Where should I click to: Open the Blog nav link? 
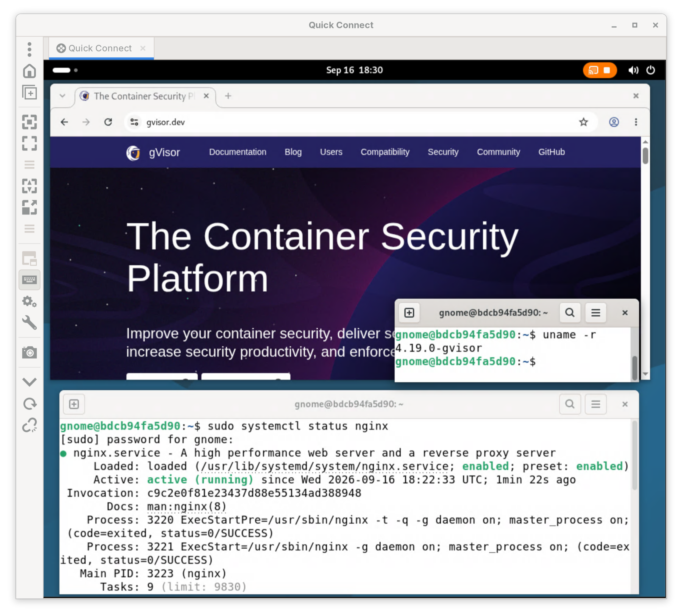293,152
